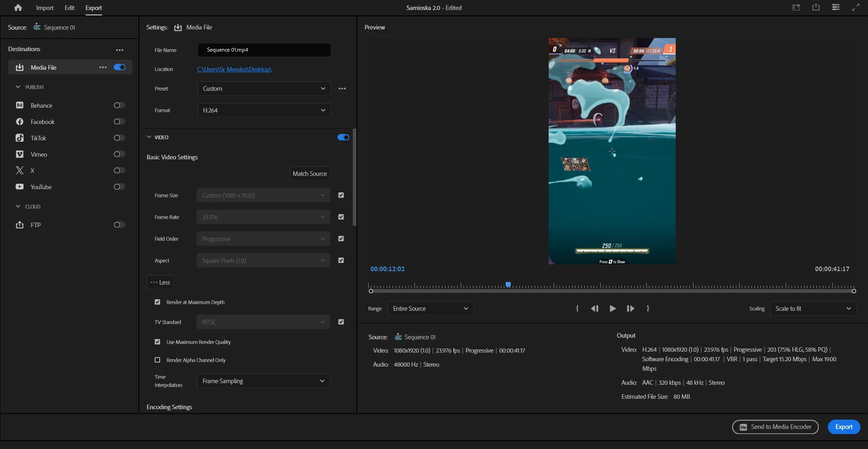Open the workspaces icon in the header
Image resolution: width=868 pixels, height=449 pixels.
coord(796,7)
